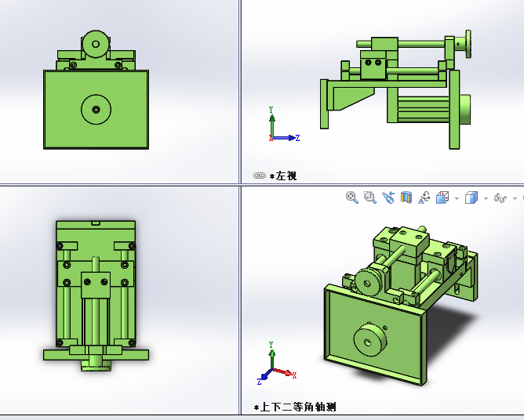Click the Display Style shaded cube icon
This screenshot has width=524, height=420.
(471, 197)
